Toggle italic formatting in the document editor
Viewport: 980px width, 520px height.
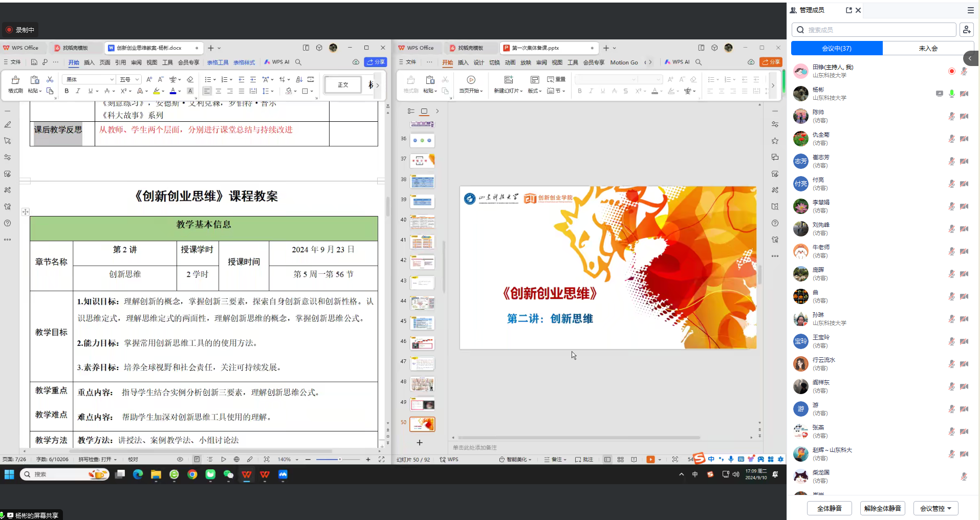[x=78, y=91]
